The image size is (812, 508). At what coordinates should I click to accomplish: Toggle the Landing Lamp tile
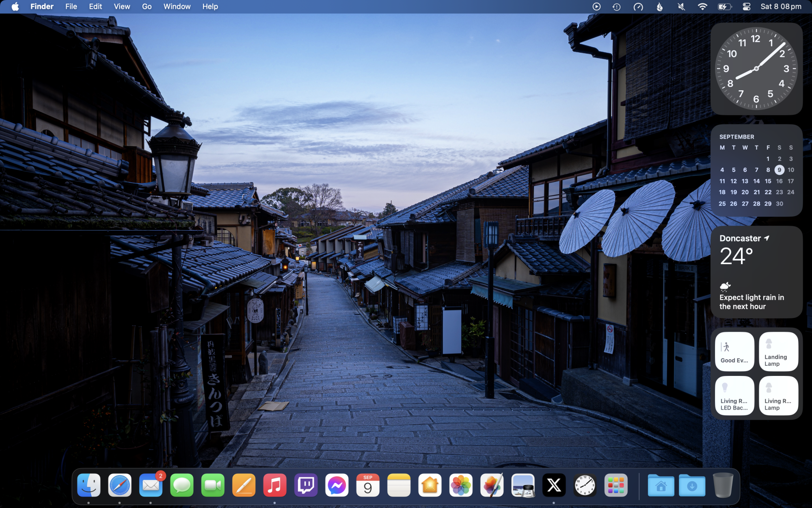point(778,352)
